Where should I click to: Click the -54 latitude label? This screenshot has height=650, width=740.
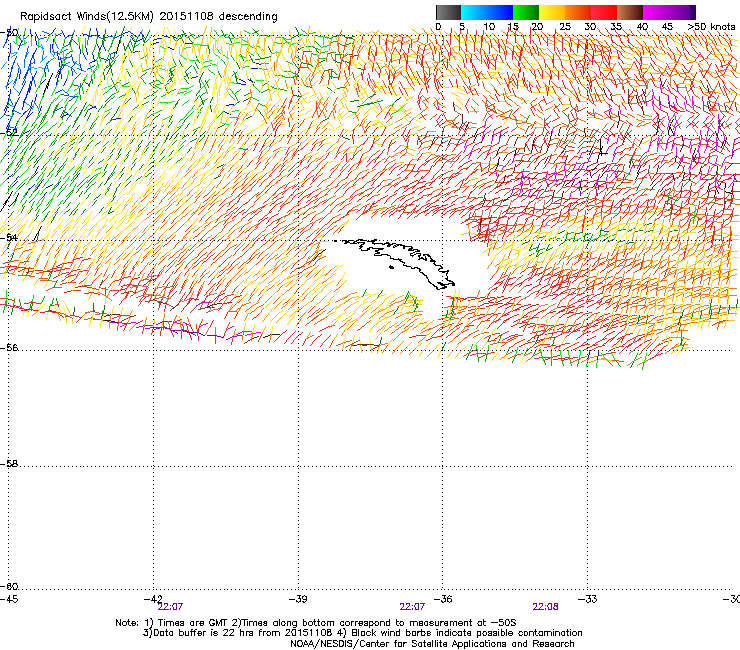9,237
